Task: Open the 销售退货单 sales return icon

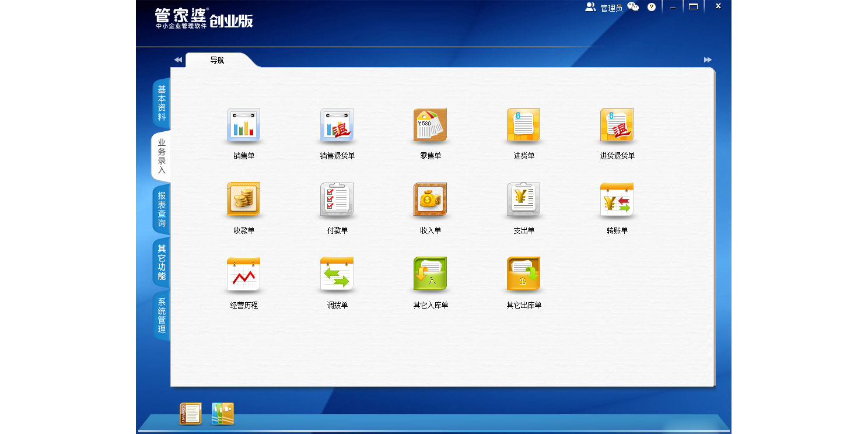Action: [x=337, y=125]
